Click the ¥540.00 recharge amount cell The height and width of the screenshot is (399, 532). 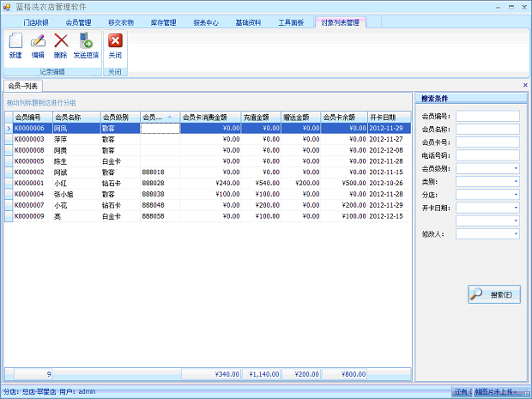[x=261, y=184]
